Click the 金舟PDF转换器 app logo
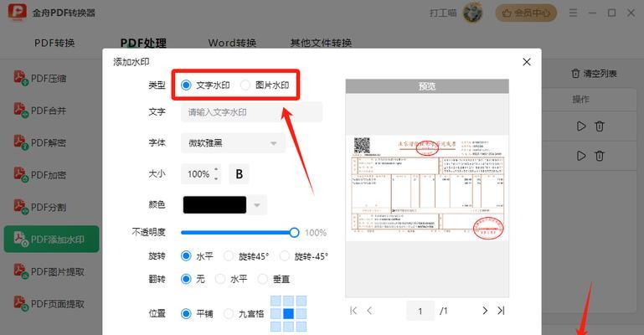The height and width of the screenshot is (335, 644). click(x=17, y=13)
